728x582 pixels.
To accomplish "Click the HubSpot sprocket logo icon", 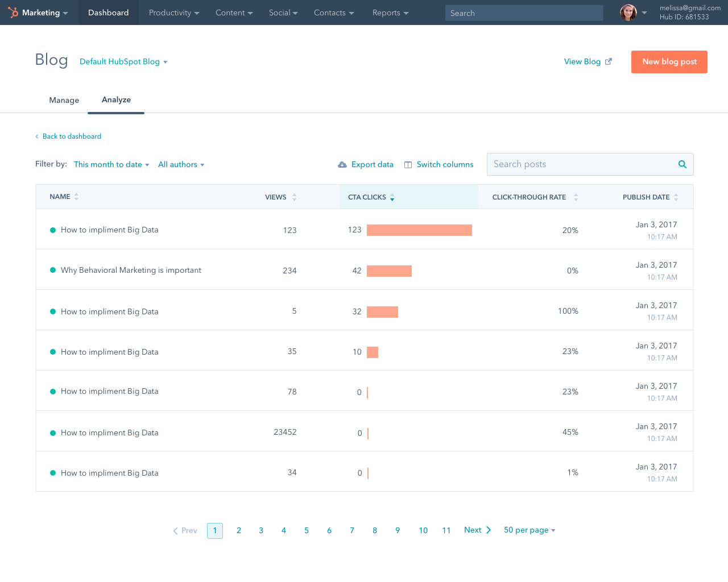I will click(13, 13).
